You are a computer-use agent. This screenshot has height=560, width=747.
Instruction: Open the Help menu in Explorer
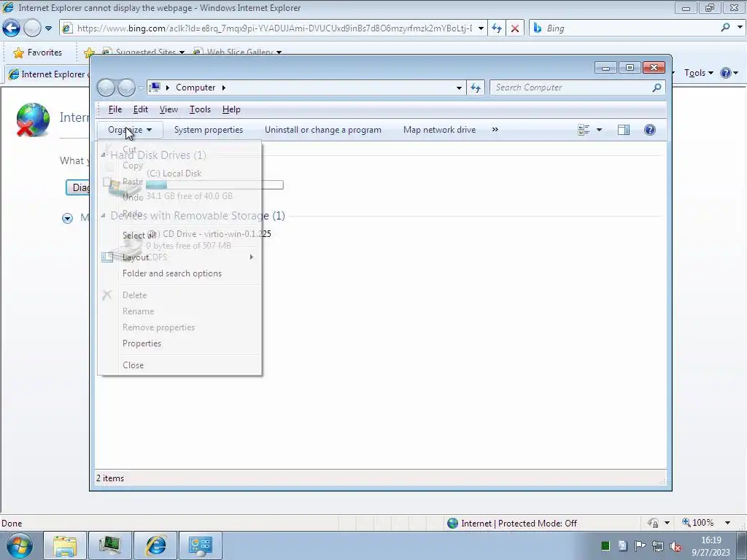[231, 109]
